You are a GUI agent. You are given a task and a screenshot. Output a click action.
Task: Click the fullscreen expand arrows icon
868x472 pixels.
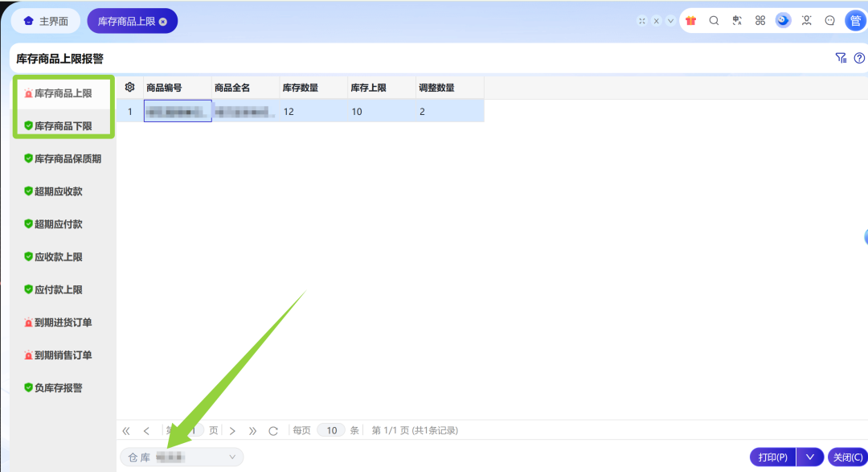coord(641,21)
